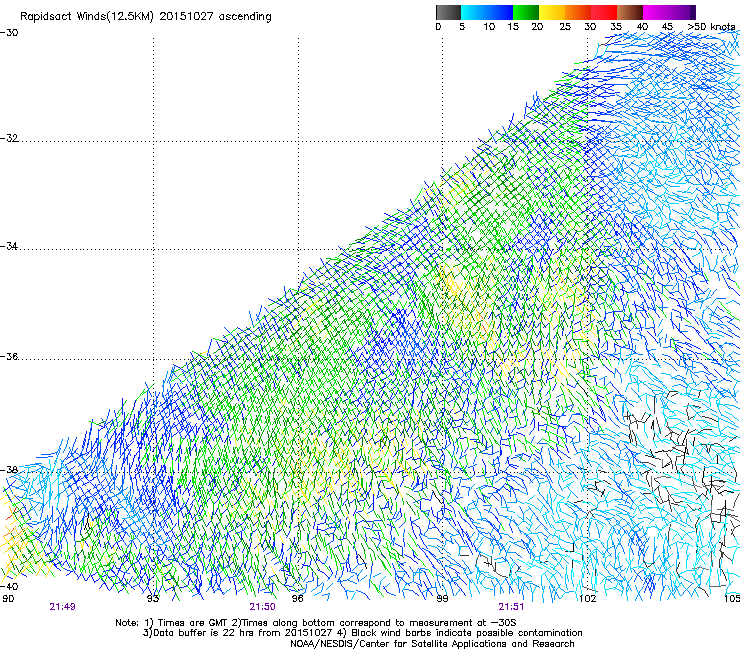Click the 'Rapidsact Winds(12.5KM) 20151027 ascending' title
Image resolution: width=740 pixels, height=650 pixels.
click(146, 17)
